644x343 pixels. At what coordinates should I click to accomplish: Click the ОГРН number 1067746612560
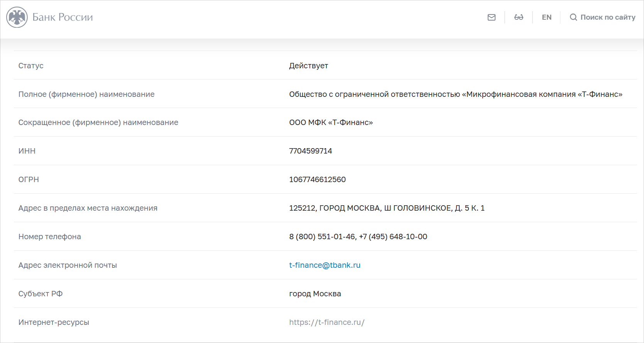tap(317, 179)
